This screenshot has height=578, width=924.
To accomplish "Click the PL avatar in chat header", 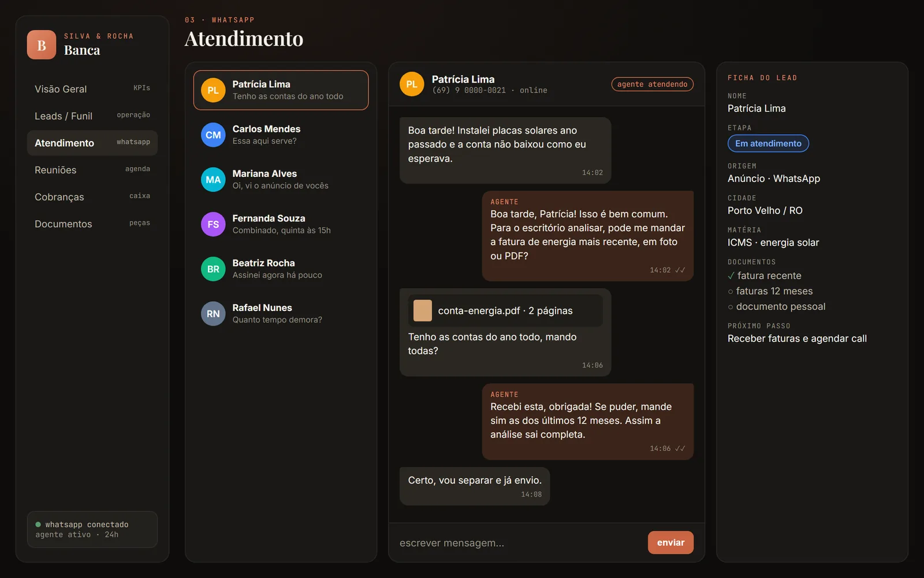I will (x=412, y=84).
